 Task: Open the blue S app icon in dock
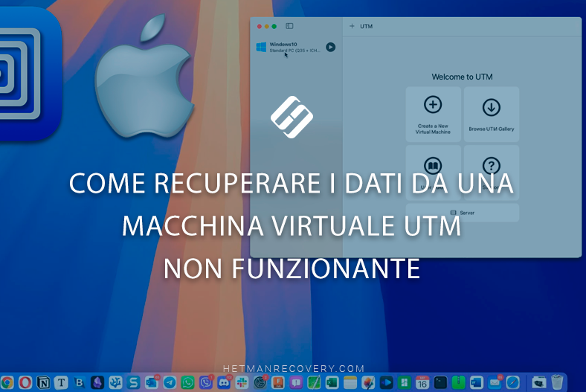133,382
